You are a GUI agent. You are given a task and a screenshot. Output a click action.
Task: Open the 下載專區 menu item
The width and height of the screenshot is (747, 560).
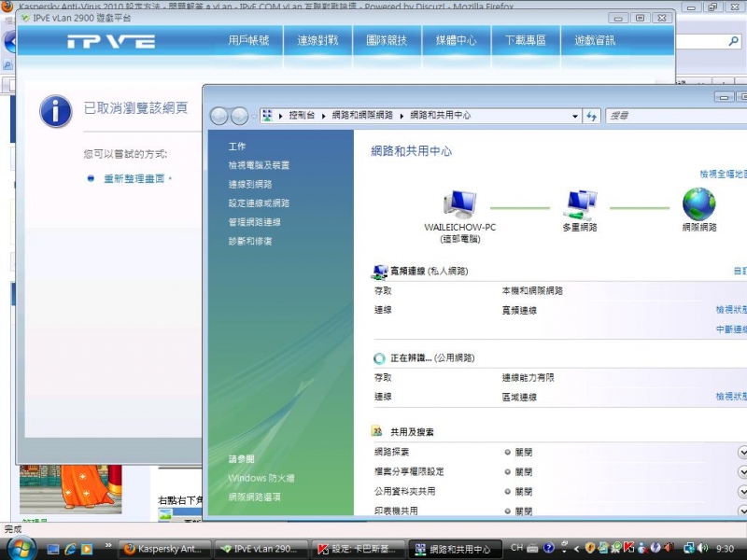pos(527,41)
